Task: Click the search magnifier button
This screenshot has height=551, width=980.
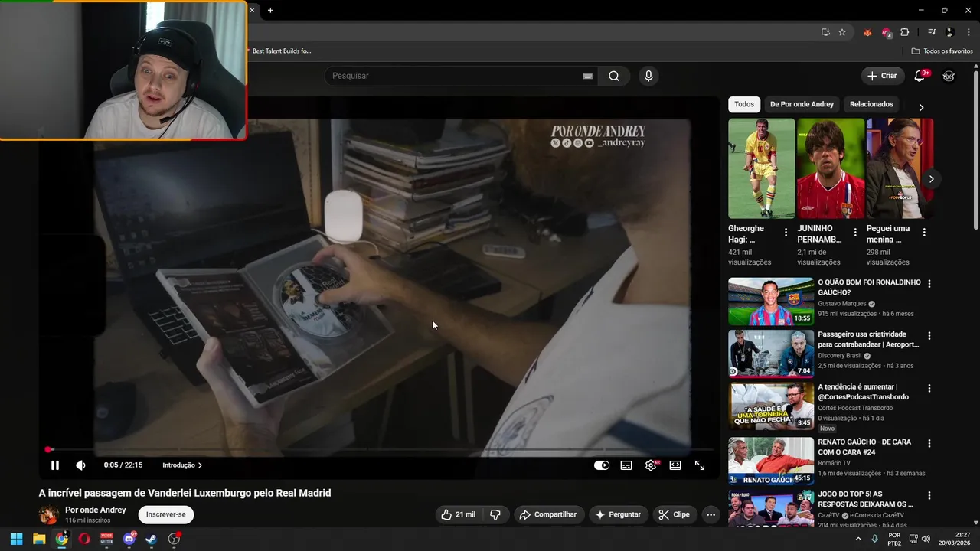Action: point(614,76)
